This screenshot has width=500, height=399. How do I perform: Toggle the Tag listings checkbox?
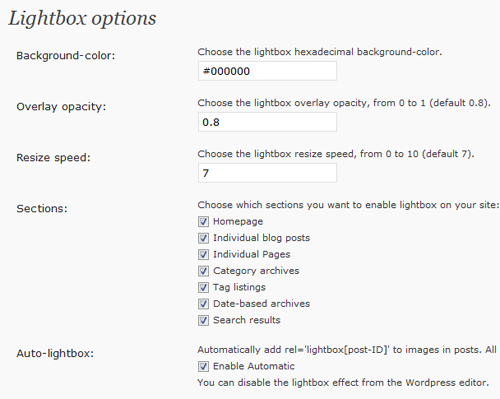pyautogui.click(x=203, y=287)
